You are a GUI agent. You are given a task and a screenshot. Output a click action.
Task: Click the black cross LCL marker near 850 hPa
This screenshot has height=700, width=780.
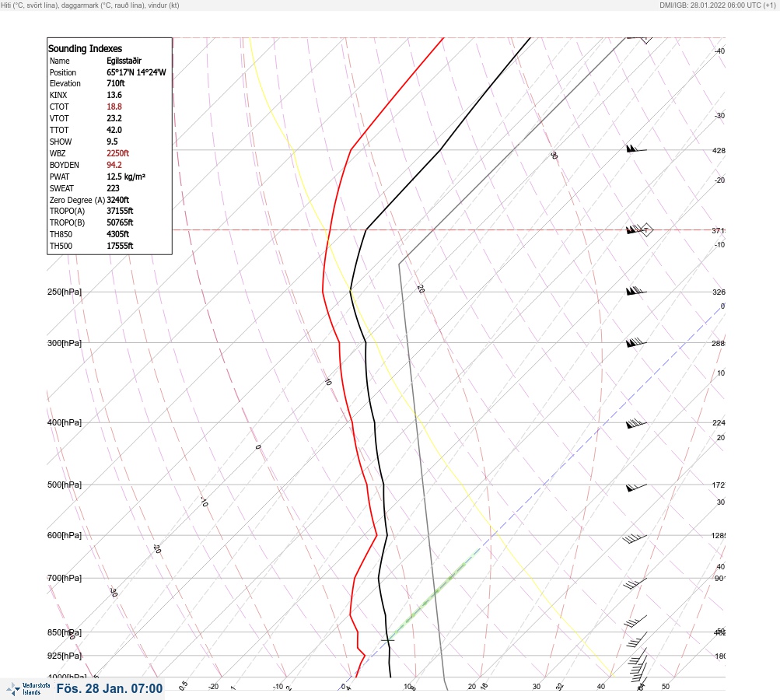(x=387, y=640)
